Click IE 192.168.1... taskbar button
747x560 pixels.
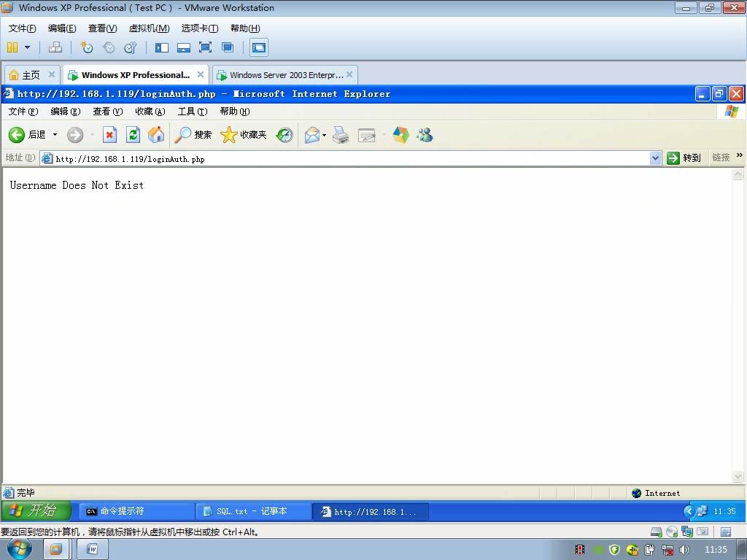pos(370,512)
